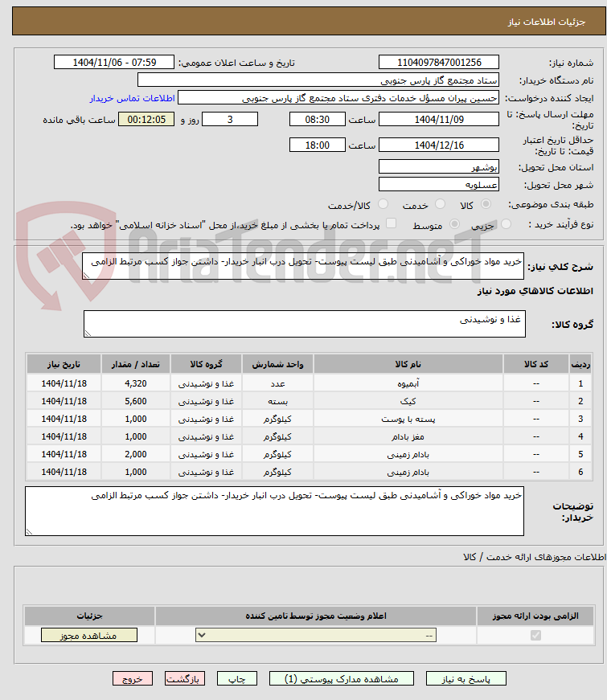The image size is (607, 700).
Task: Click کد کالا column header
Action: pos(536,364)
